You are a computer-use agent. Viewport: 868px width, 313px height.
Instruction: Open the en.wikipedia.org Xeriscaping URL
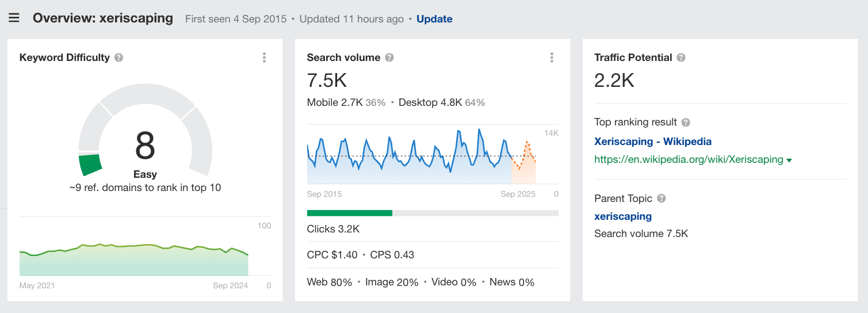click(688, 160)
